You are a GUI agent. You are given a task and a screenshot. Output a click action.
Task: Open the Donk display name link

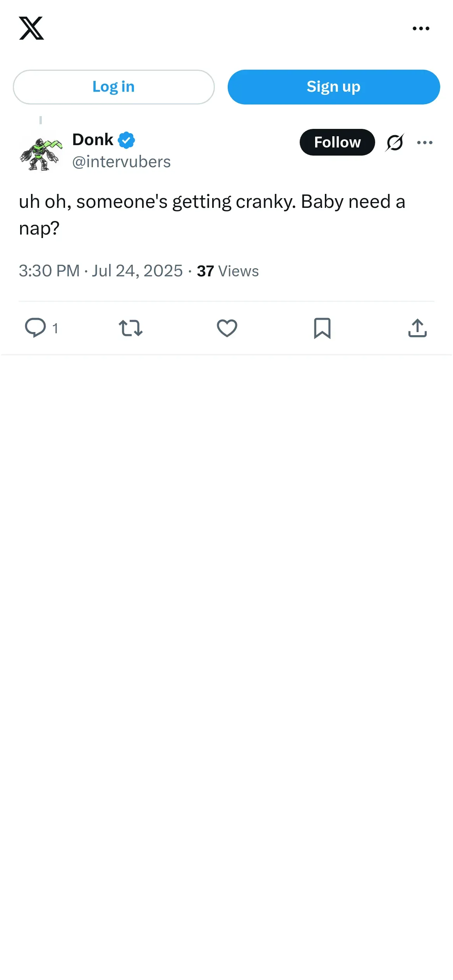(x=93, y=140)
